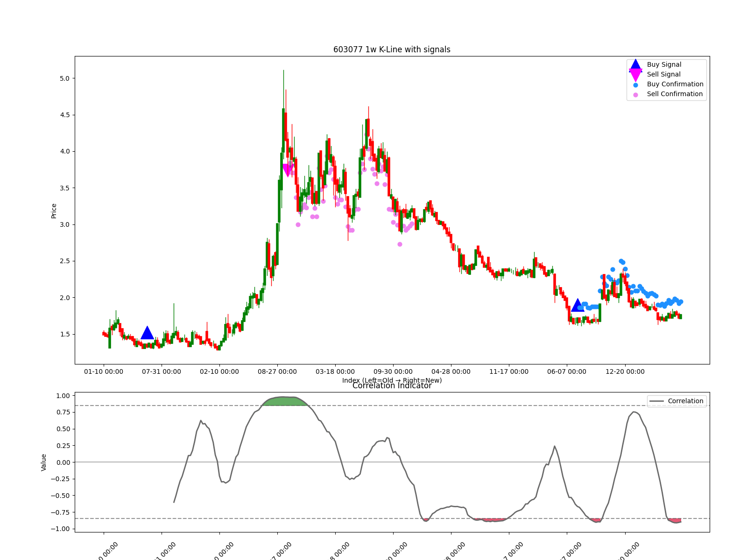Click the '12-20 00:00' date tick label

point(625,371)
